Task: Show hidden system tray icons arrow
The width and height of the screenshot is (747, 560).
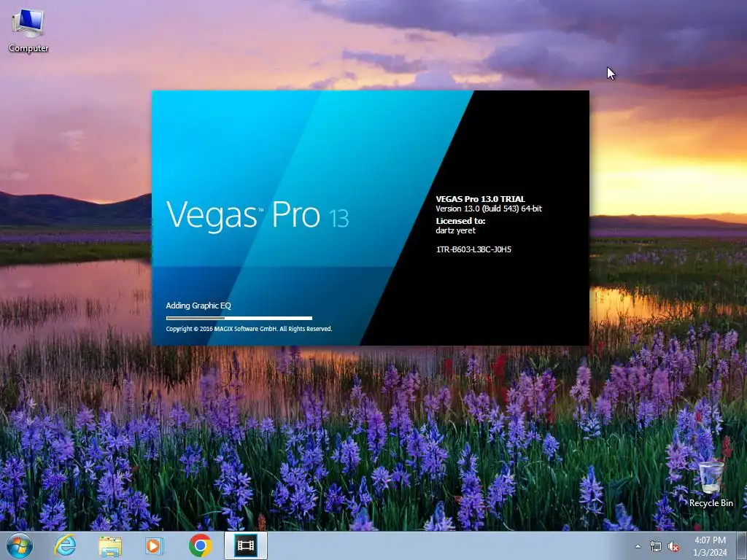Action: (x=638, y=547)
